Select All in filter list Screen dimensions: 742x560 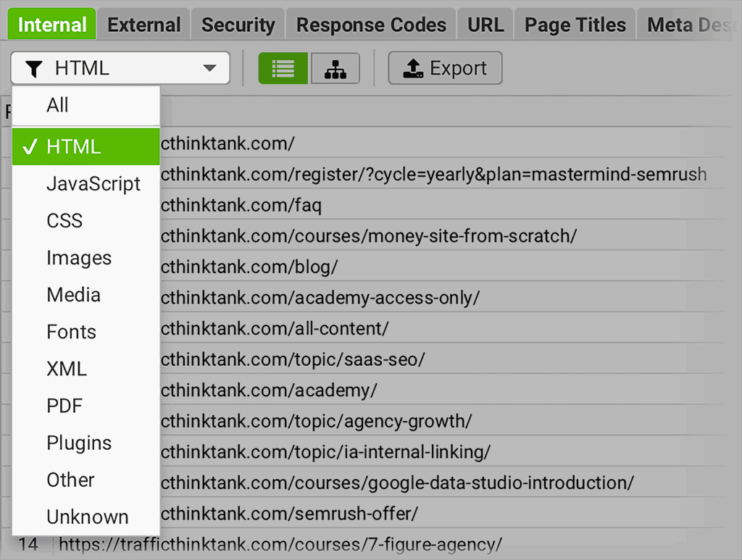coord(57,105)
